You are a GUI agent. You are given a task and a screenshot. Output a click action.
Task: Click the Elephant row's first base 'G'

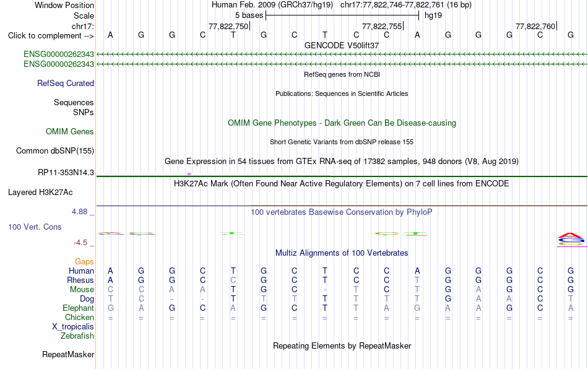[x=110, y=308]
